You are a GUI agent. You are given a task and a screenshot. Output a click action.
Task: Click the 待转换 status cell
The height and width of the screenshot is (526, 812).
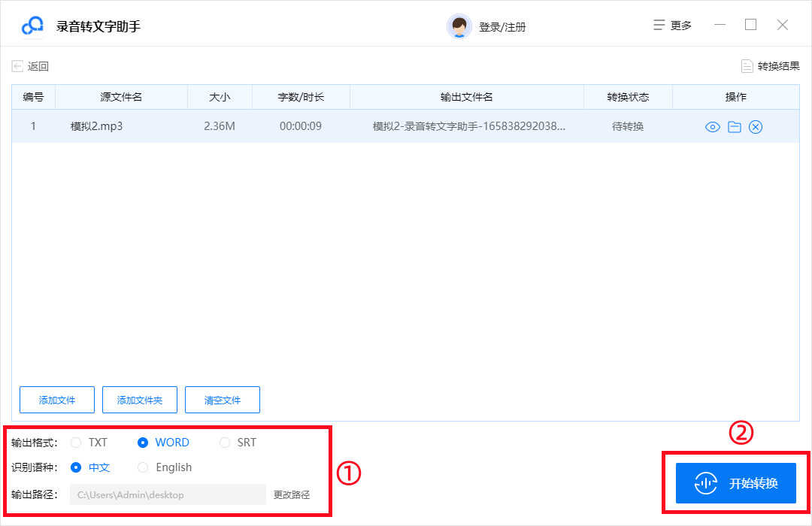(628, 126)
